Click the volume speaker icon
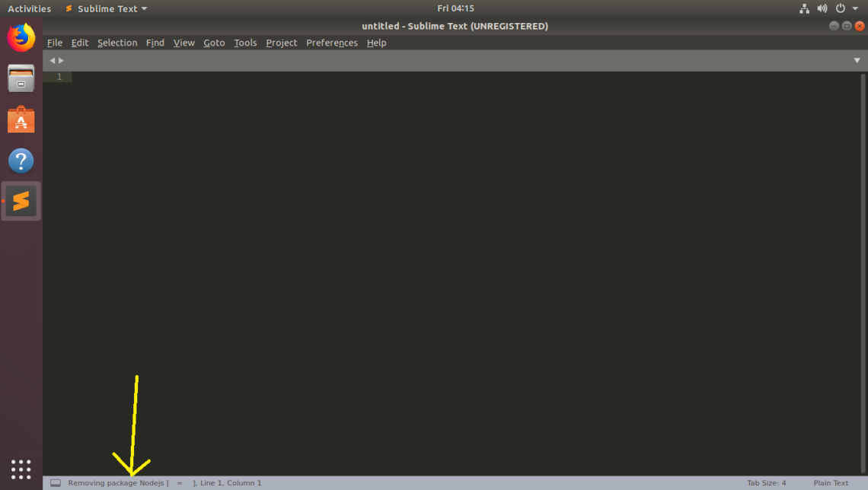Image resolution: width=868 pixels, height=490 pixels. (822, 8)
